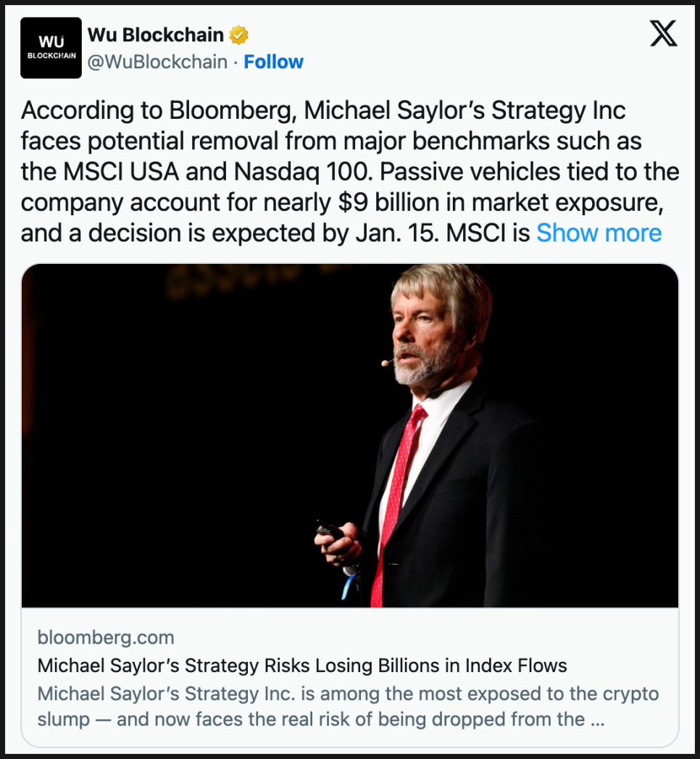Image resolution: width=700 pixels, height=759 pixels.
Task: Click the article description snippet
Action: coord(348,706)
